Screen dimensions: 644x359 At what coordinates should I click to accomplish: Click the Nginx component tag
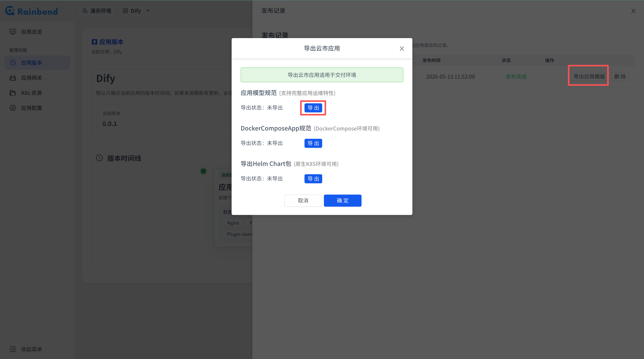(233, 223)
